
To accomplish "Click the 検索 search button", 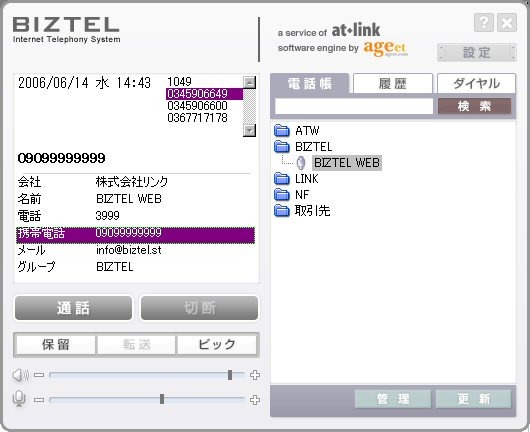I will coord(475,106).
